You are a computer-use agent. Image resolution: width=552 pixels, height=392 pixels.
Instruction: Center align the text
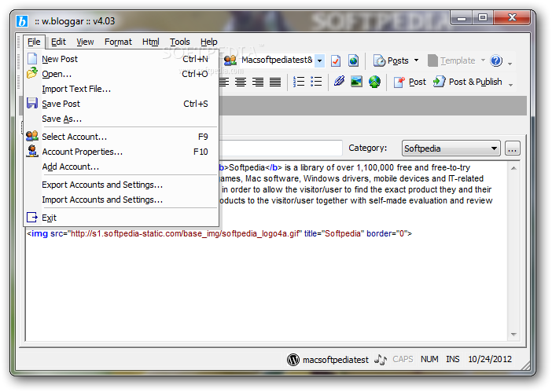(x=241, y=82)
